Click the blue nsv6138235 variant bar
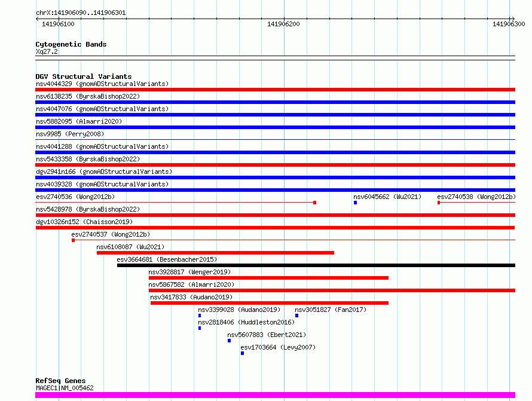The width and height of the screenshot is (532, 401). pyautogui.click(x=275, y=102)
